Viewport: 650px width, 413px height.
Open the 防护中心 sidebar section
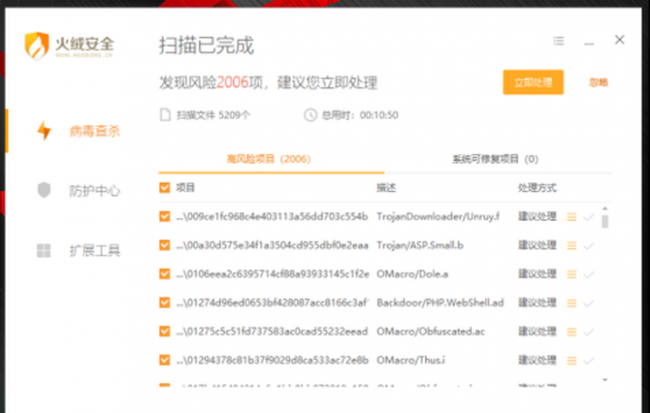(x=95, y=191)
